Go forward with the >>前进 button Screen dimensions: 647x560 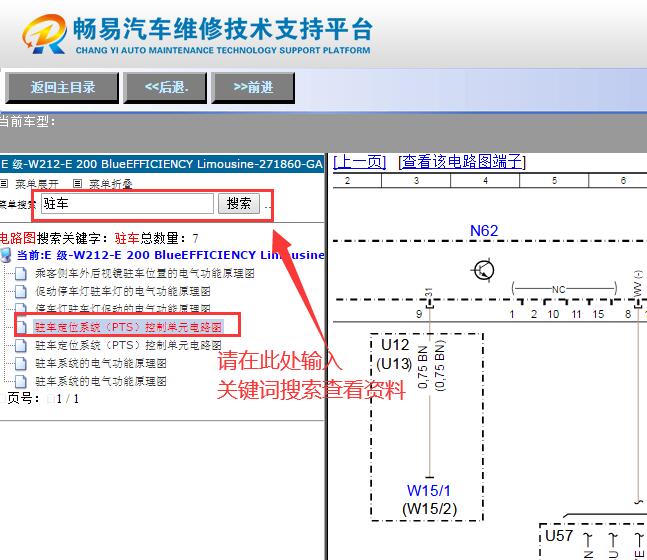click(x=253, y=87)
